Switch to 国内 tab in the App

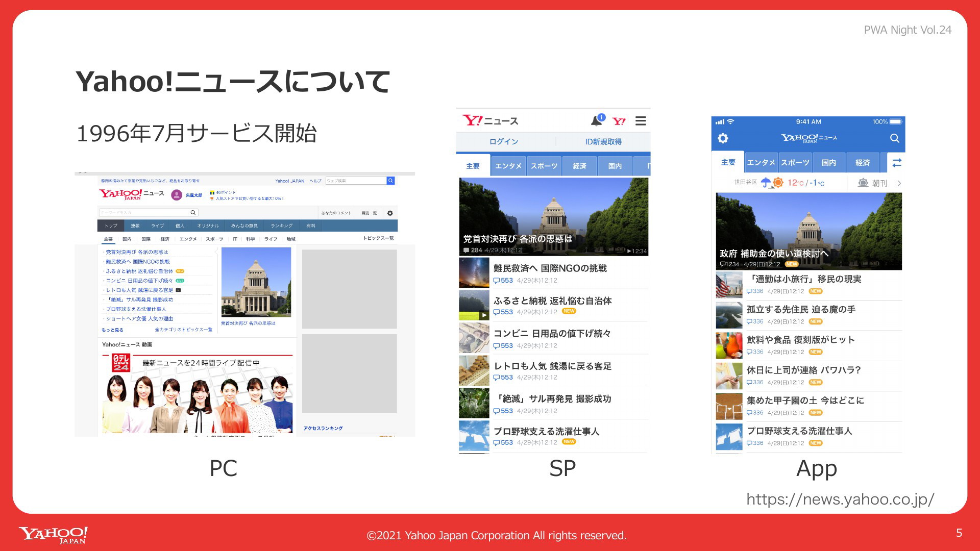pyautogui.click(x=828, y=163)
